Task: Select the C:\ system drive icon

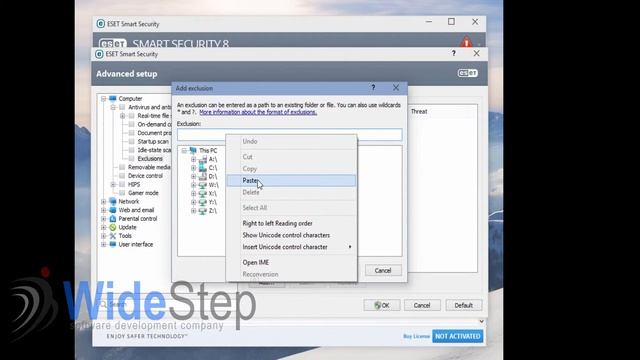Action: [202, 168]
